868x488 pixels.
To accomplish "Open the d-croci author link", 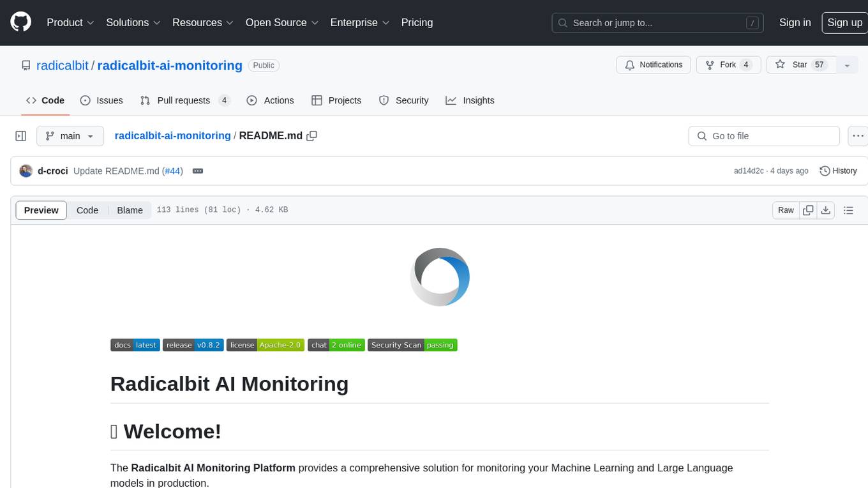I will 53,171.
